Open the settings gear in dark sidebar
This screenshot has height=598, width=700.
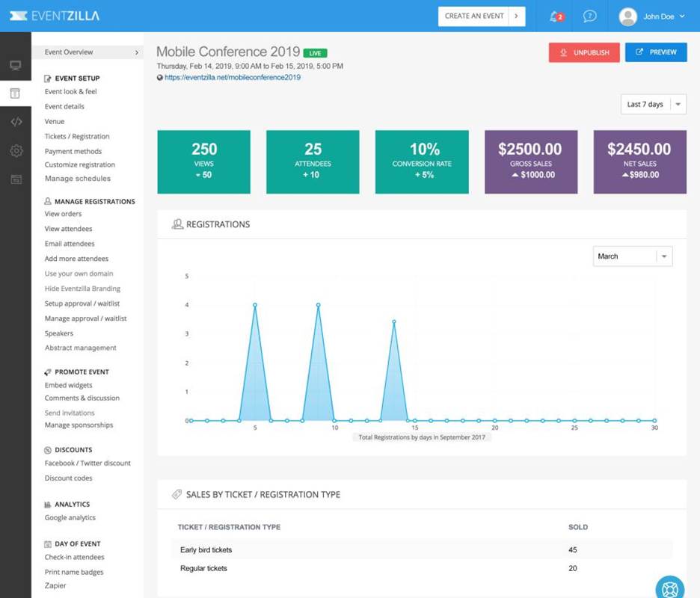point(16,150)
